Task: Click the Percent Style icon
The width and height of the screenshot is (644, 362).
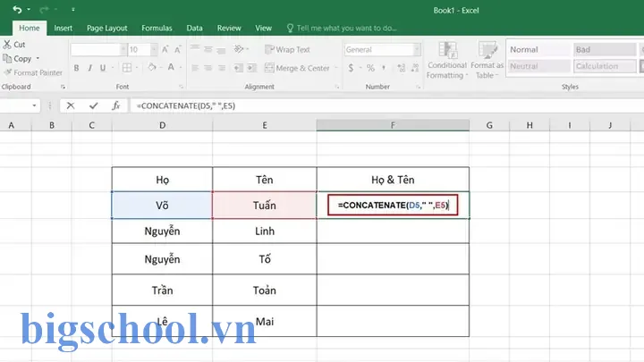Action: 370,68
